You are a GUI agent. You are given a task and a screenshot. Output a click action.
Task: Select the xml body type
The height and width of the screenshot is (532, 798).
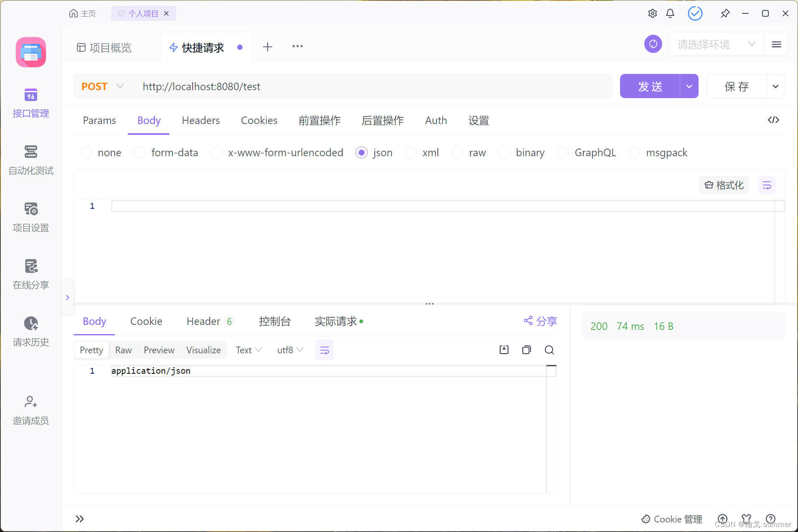pos(411,152)
